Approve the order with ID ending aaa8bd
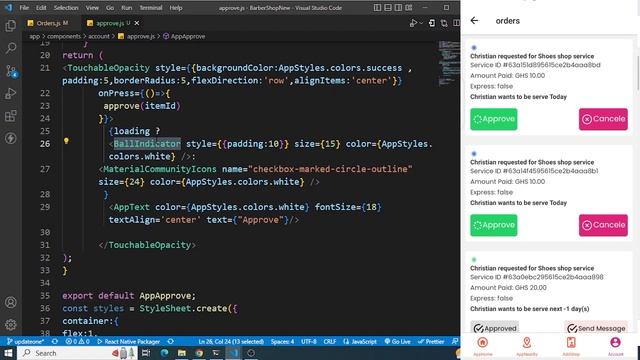The height and width of the screenshot is (360, 640). [x=493, y=119]
